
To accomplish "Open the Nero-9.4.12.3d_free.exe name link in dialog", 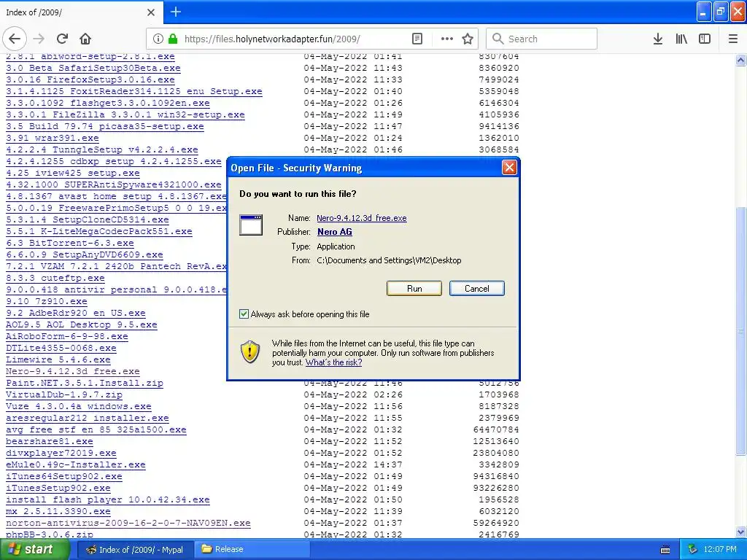I will [x=362, y=218].
